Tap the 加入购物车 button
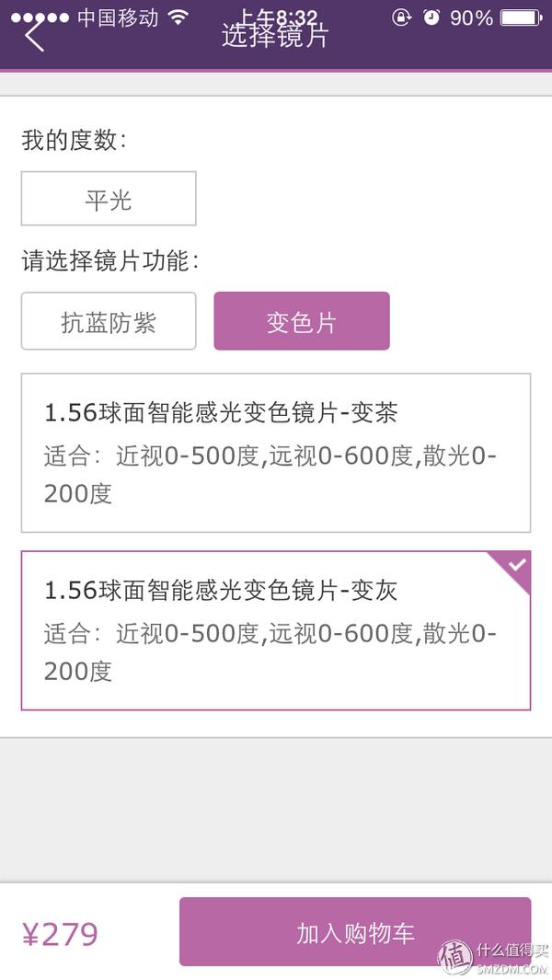 [x=354, y=931]
